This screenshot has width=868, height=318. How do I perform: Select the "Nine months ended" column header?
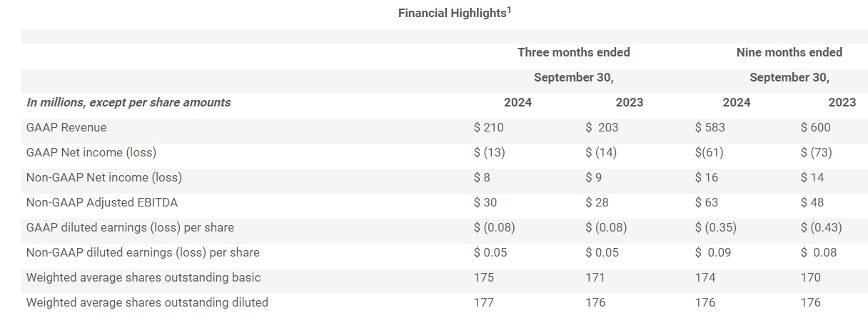coord(789,52)
